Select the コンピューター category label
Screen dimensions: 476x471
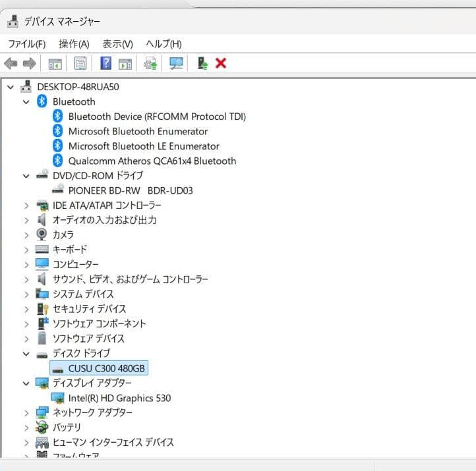[x=76, y=264]
